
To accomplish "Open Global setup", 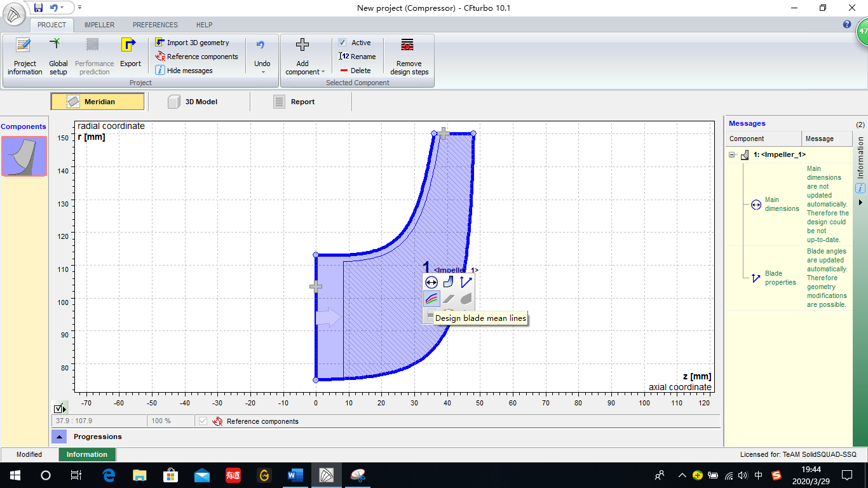I will pos(58,56).
